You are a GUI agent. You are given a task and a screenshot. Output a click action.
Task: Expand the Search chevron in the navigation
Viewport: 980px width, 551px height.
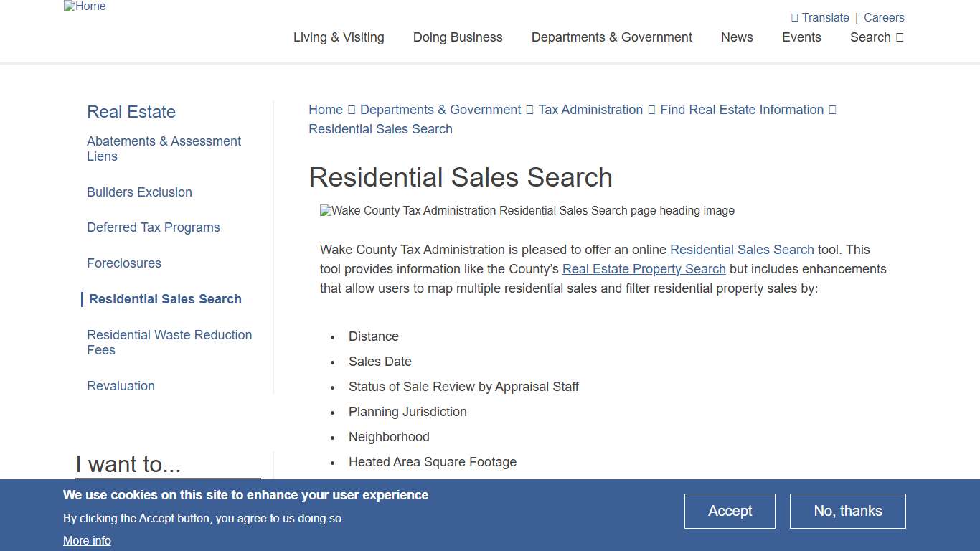click(899, 37)
